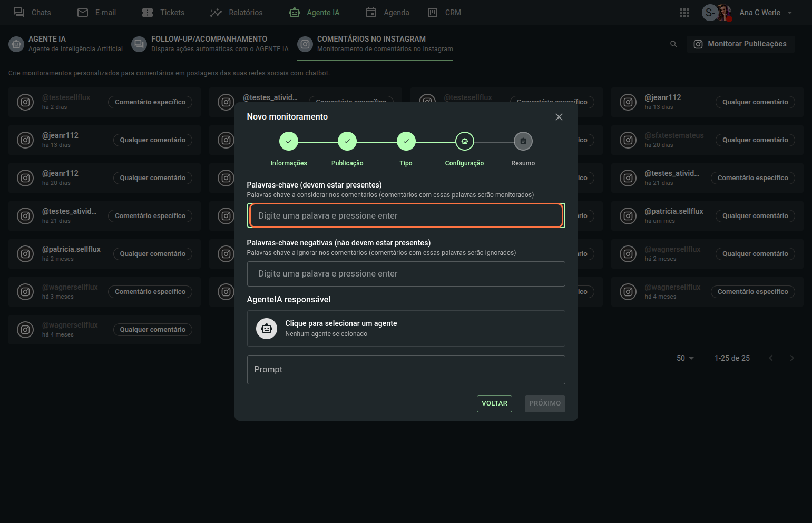Click the Informações step circle

(288, 141)
